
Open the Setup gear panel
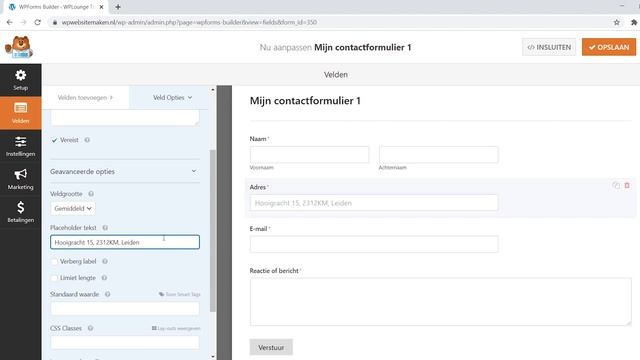coord(20,80)
